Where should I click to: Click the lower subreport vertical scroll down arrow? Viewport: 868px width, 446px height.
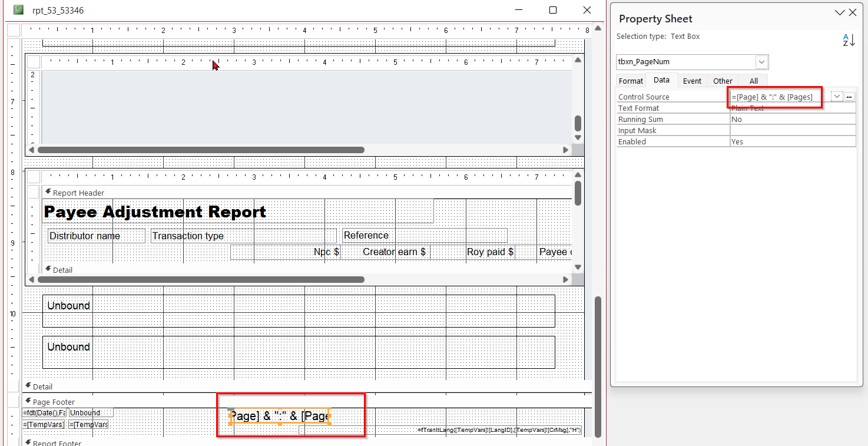coord(578,267)
